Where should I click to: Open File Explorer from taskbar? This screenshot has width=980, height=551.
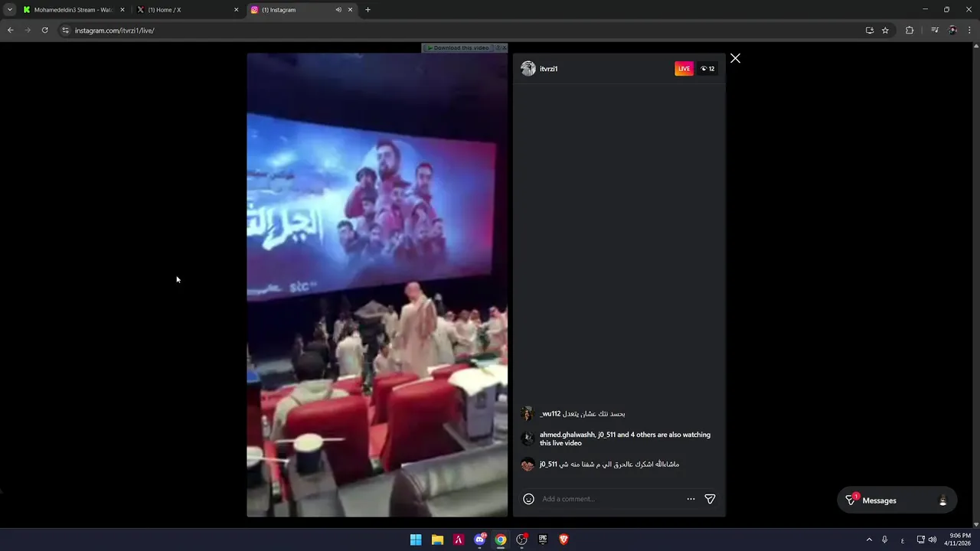tap(437, 540)
